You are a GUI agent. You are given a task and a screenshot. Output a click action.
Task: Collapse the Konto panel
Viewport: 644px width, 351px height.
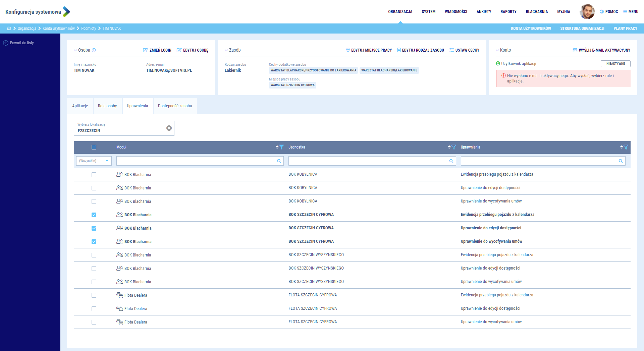point(497,50)
